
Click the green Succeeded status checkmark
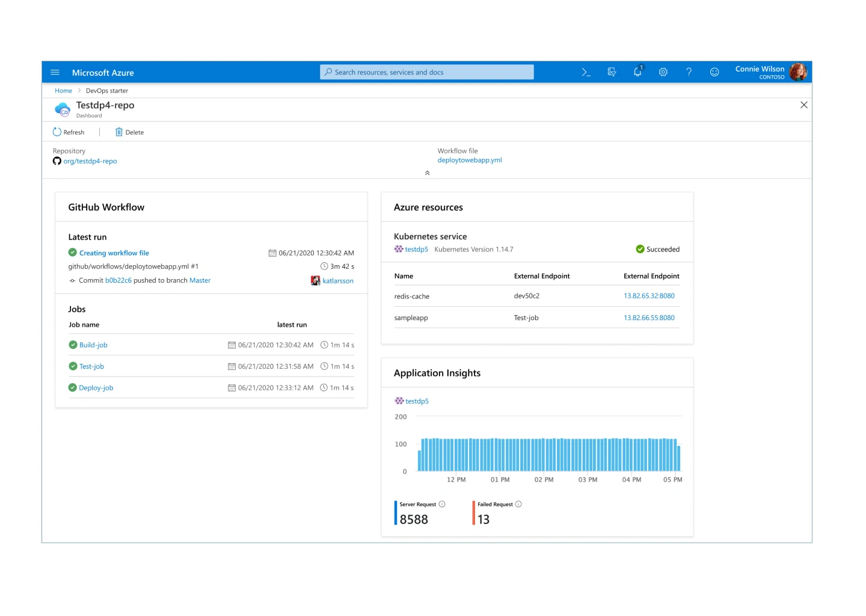[x=640, y=249]
